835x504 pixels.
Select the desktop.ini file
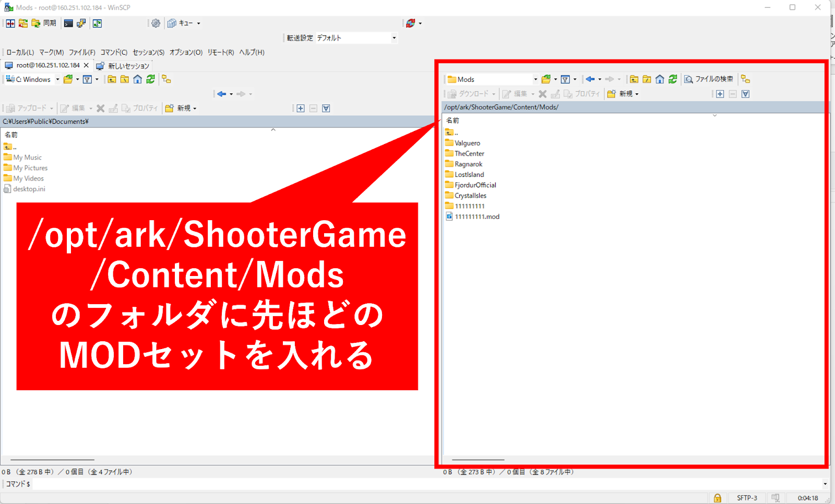tap(25, 189)
